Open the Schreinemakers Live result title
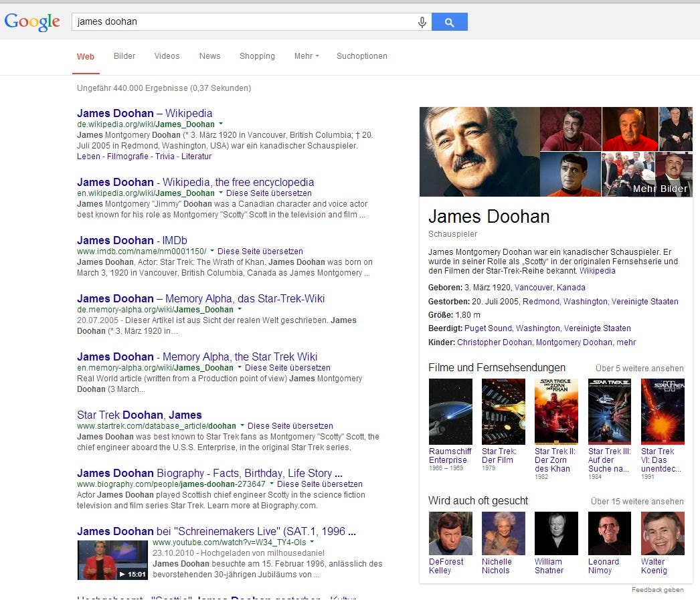This screenshot has width=700, height=604. [x=216, y=531]
